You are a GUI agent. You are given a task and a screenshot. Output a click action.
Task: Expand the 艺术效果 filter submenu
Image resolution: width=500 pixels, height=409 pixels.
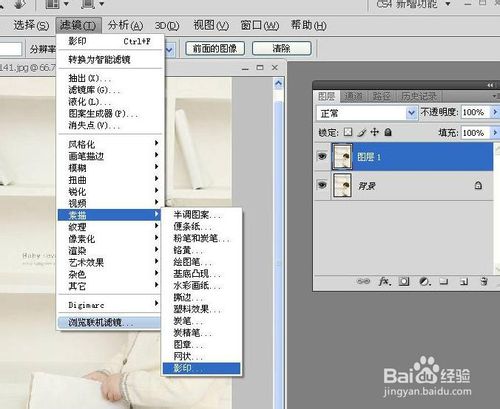(x=110, y=262)
